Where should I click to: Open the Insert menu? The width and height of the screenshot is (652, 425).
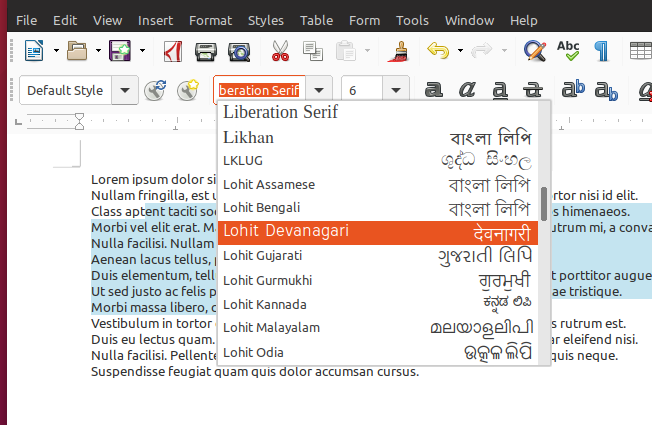pyautogui.click(x=156, y=20)
